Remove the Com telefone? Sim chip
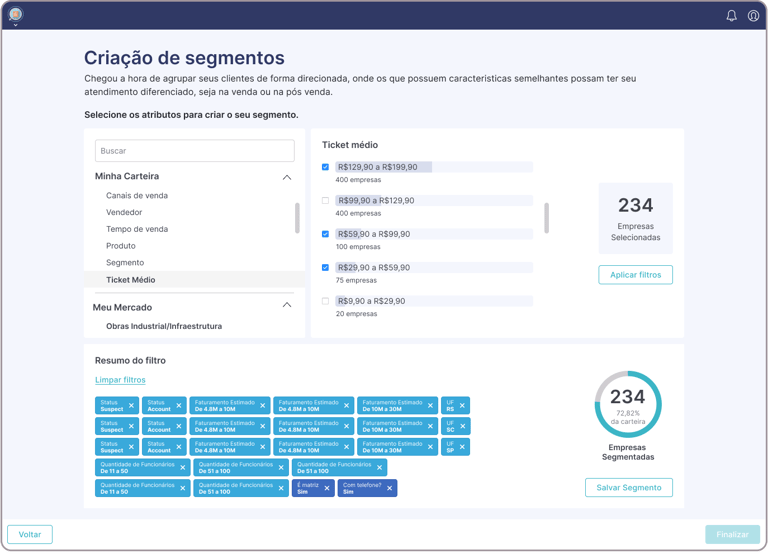 point(389,488)
